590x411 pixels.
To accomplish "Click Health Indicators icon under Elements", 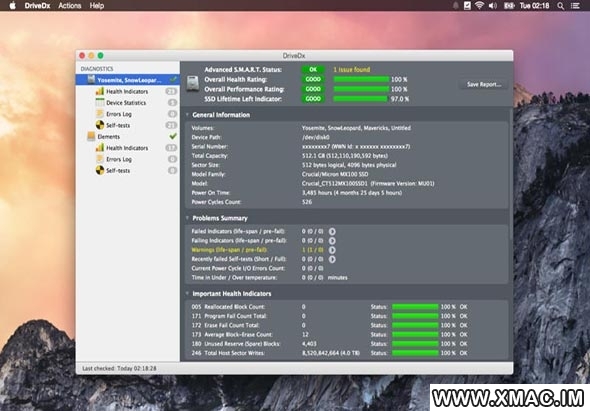I will tap(100, 148).
